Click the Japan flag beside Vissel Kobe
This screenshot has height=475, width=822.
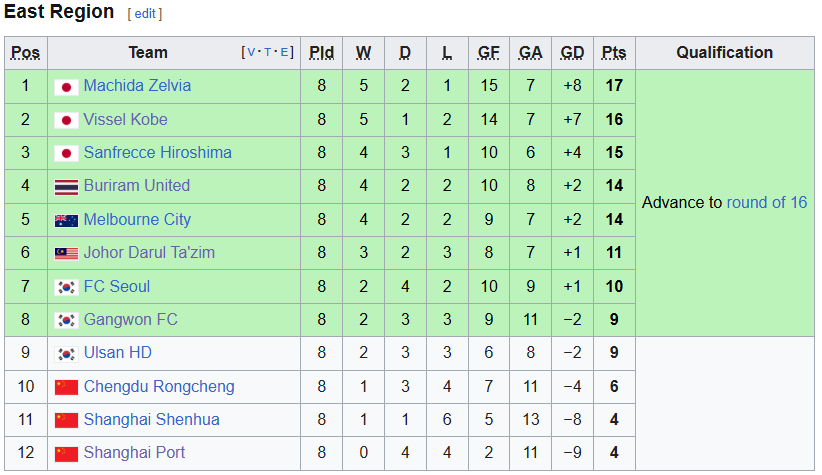[66, 121]
